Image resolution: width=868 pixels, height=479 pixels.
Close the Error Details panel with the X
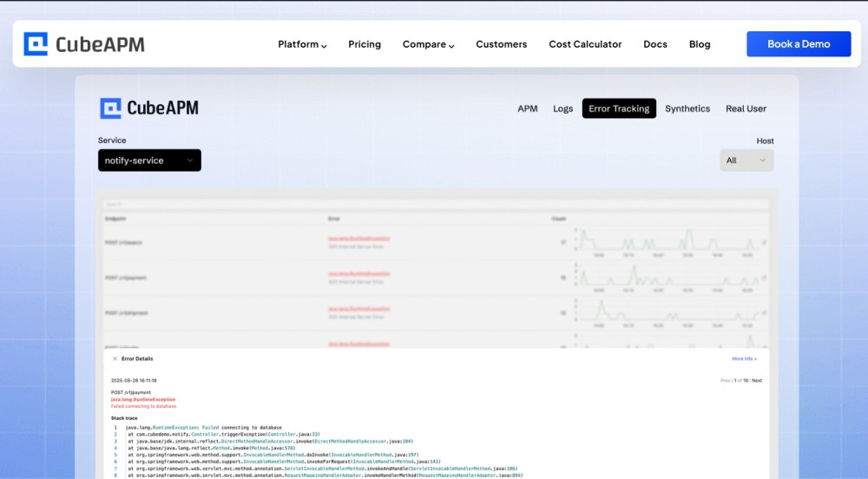pyautogui.click(x=115, y=358)
